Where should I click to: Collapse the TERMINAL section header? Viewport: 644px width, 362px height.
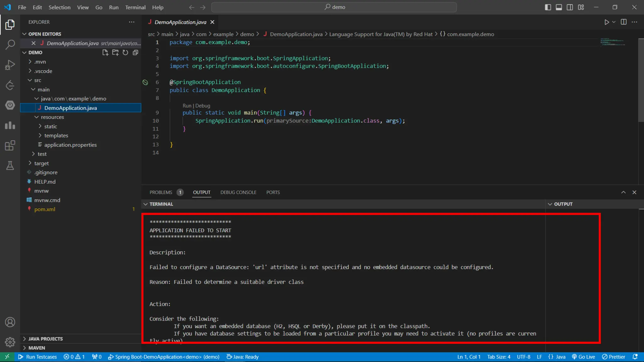(161, 204)
